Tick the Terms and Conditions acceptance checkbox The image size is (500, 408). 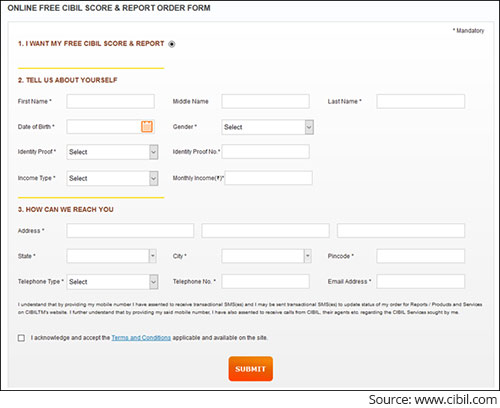tap(21, 338)
